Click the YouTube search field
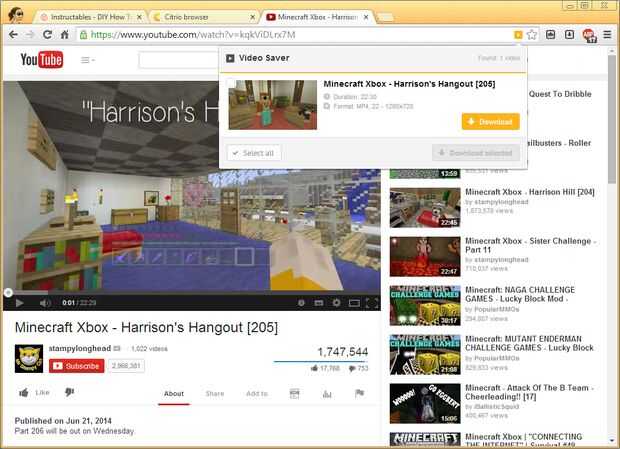This screenshot has width=620, height=449. (178, 60)
